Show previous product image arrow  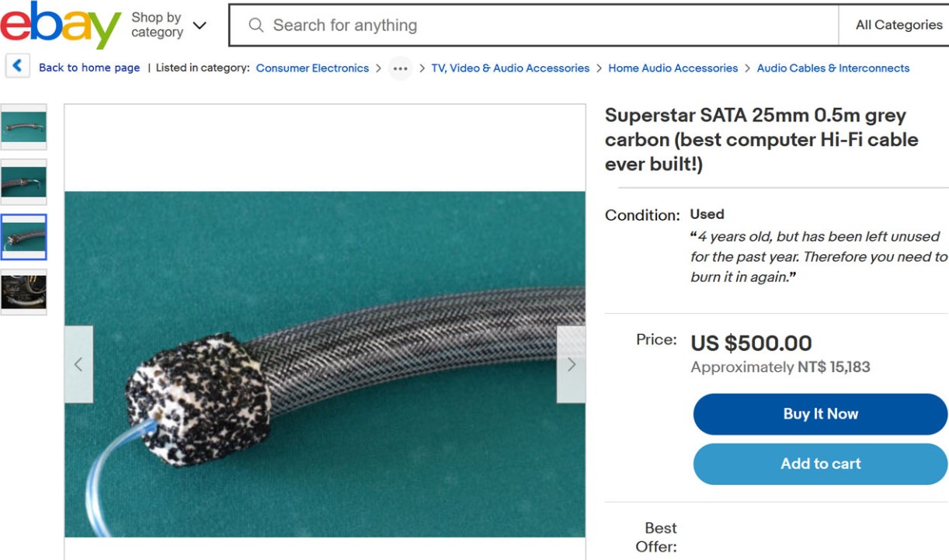(78, 364)
